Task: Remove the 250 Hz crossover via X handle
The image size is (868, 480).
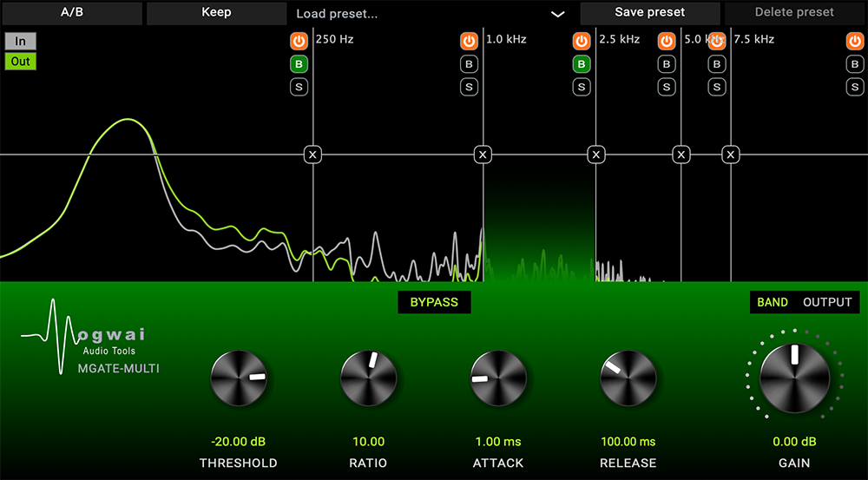Action: click(312, 155)
